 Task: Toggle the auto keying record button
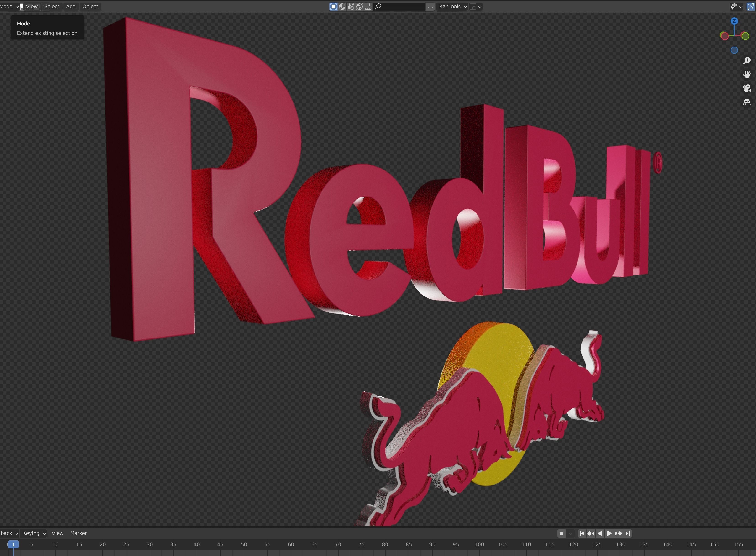561,533
